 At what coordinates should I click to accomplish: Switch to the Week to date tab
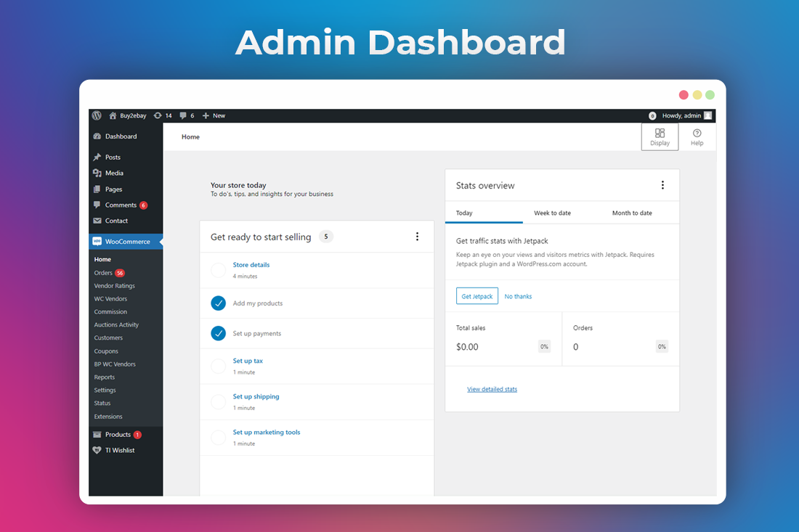552,213
